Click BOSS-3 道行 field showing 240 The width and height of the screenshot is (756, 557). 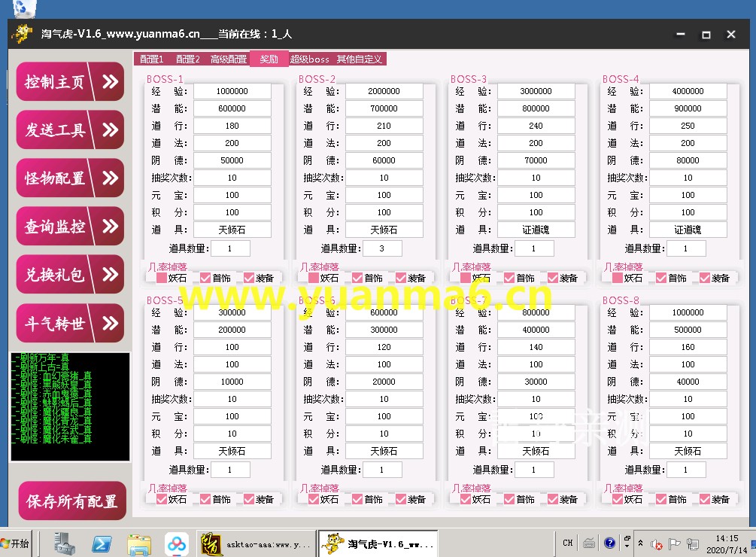tap(536, 126)
